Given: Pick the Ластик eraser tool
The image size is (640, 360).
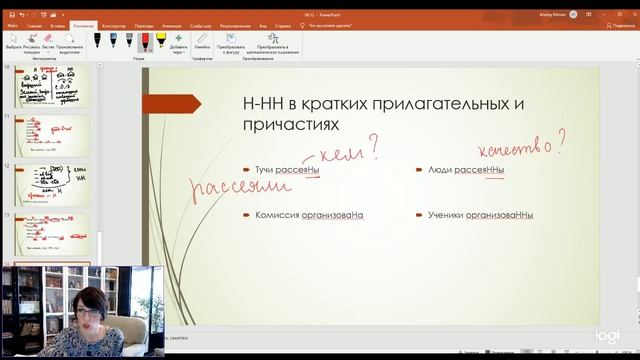Looking at the screenshot, I should point(48,40).
